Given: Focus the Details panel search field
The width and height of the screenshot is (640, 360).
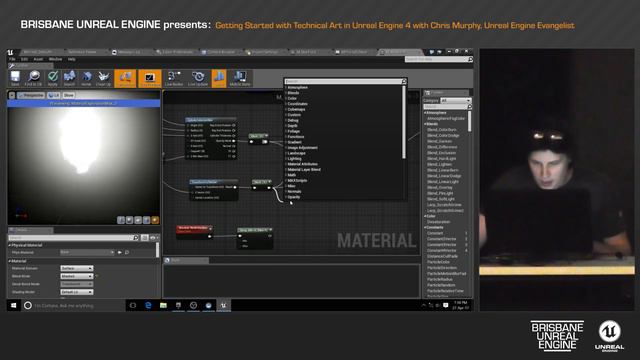Looking at the screenshot, I should tap(74, 238).
